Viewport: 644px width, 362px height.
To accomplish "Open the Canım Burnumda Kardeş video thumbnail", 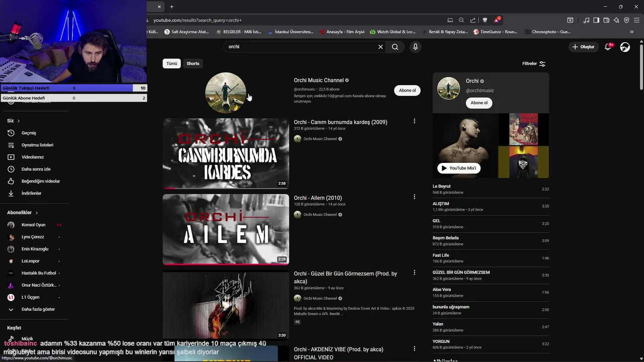I will click(226, 153).
